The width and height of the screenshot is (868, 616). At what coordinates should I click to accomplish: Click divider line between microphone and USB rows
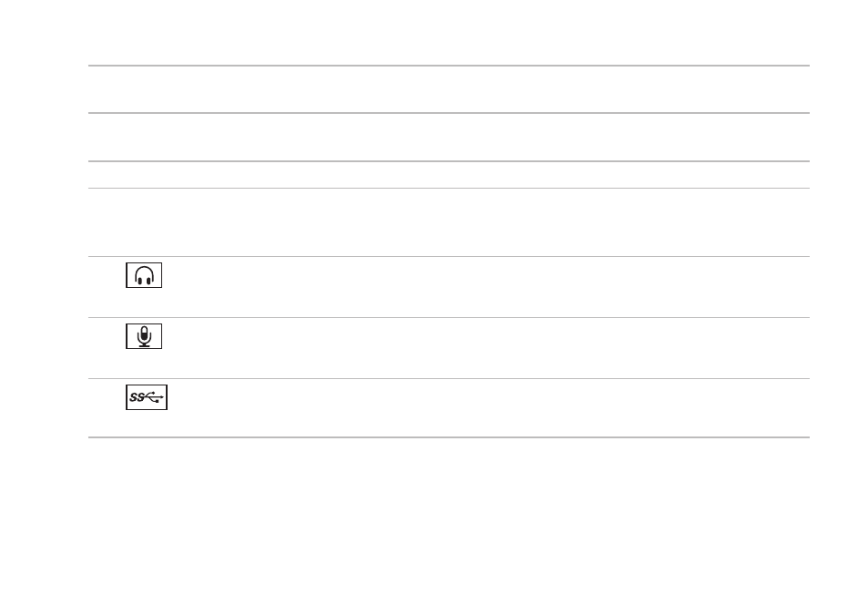pos(449,378)
